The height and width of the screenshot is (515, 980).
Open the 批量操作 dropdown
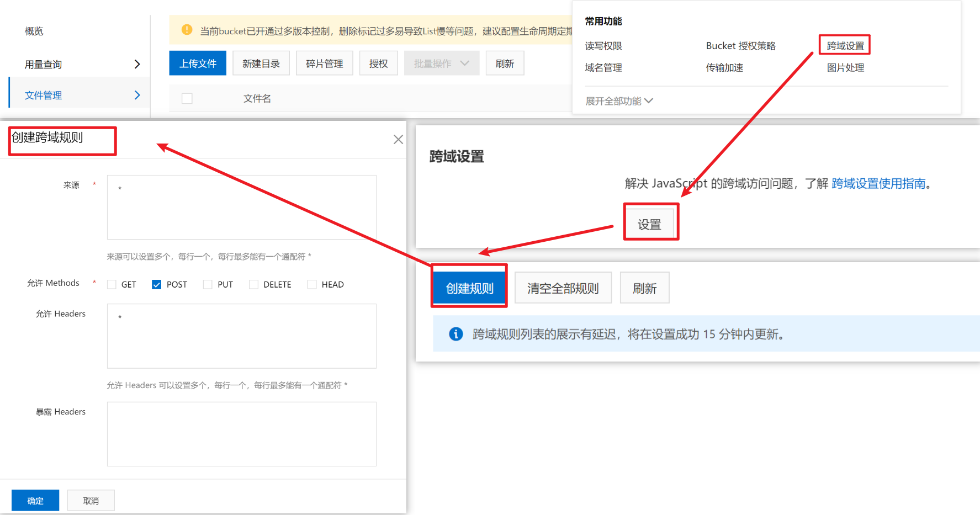[442, 63]
